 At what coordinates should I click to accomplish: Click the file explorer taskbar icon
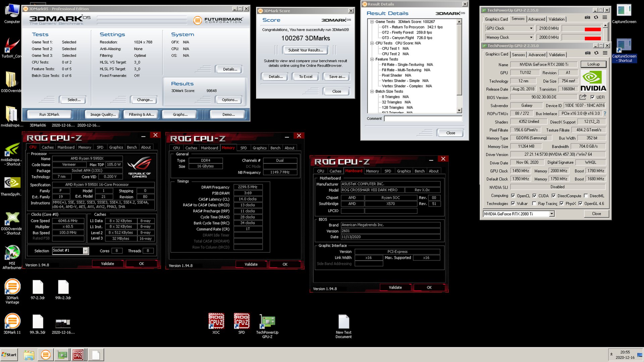point(29,355)
